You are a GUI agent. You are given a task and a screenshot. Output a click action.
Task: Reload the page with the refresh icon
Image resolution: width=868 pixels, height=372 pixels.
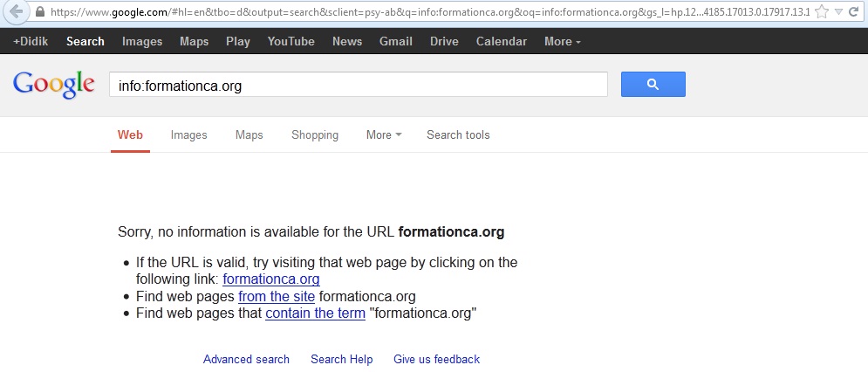[x=855, y=13]
